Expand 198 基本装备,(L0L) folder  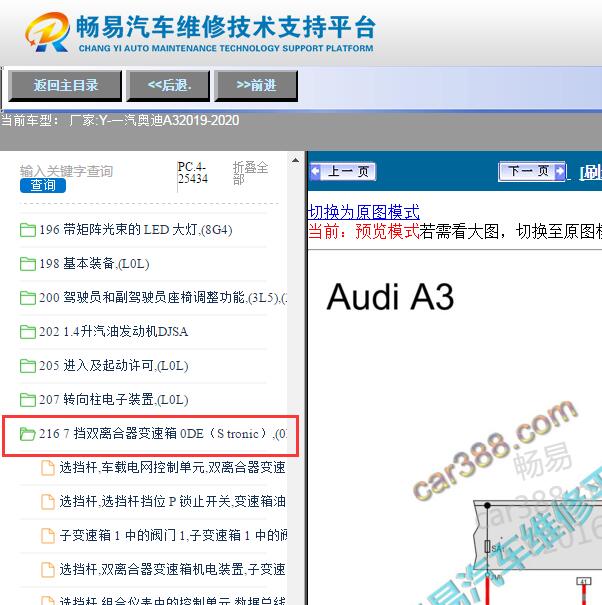click(94, 264)
